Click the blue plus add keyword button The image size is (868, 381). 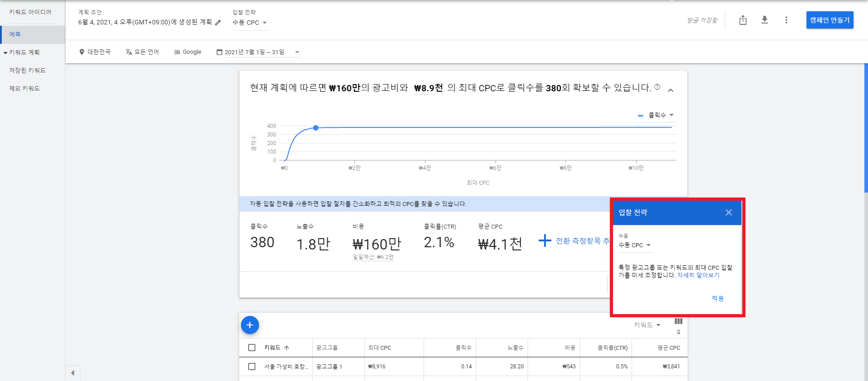[x=250, y=325]
